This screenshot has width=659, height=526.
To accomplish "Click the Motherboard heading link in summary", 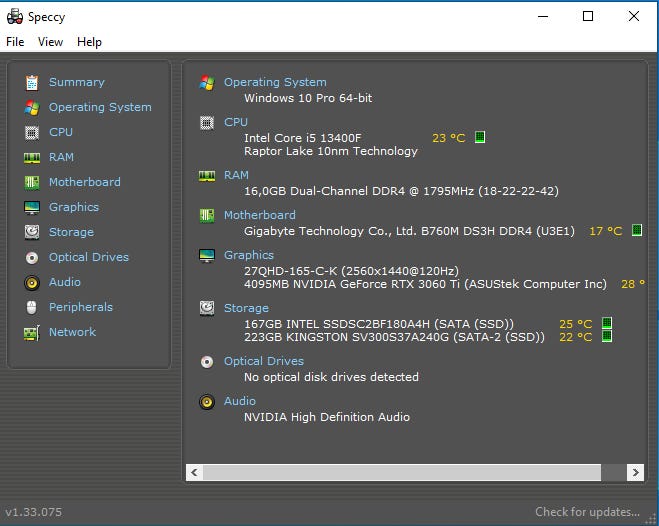I will point(259,215).
